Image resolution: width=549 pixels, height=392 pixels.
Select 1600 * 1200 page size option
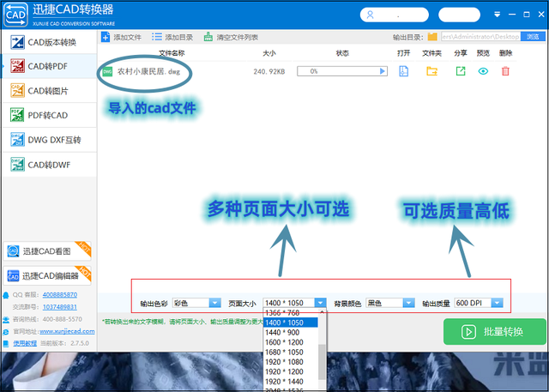tap(291, 342)
